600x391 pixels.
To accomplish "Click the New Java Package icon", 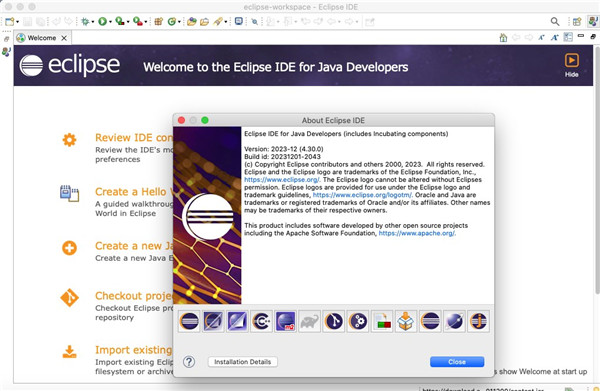I will click(158, 22).
